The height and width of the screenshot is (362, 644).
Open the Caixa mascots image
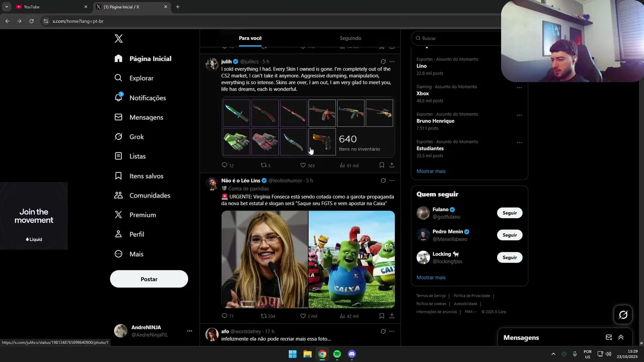[x=352, y=259]
